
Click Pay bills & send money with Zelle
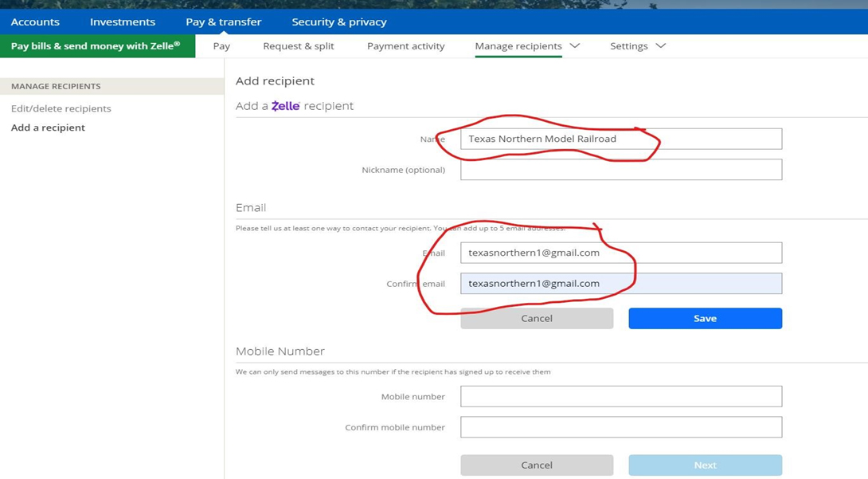(96, 46)
